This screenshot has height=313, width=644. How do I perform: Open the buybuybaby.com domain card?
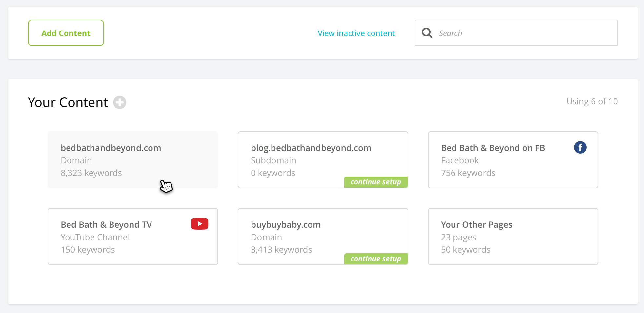323,237
